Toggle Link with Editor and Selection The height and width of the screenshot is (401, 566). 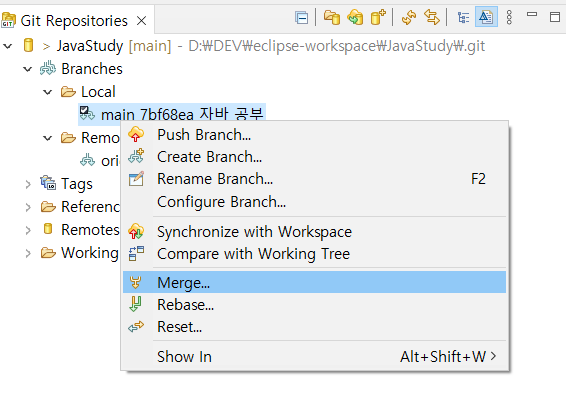pyautogui.click(x=432, y=17)
